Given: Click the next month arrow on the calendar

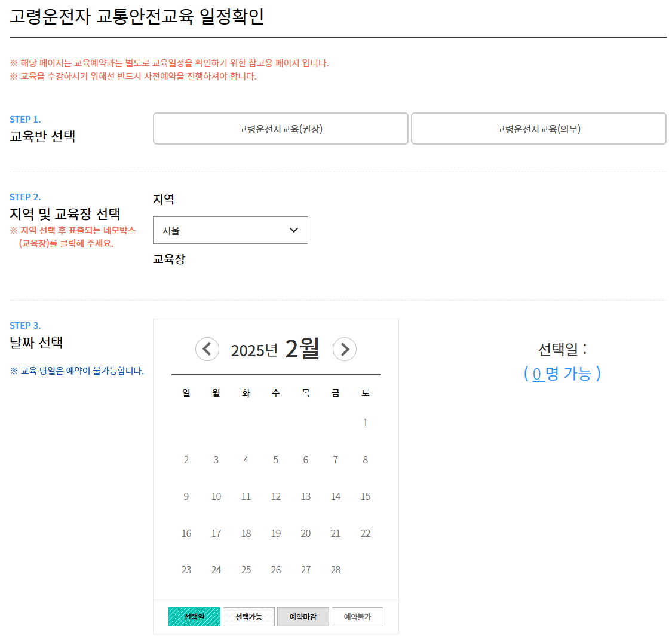Looking at the screenshot, I should click(345, 348).
